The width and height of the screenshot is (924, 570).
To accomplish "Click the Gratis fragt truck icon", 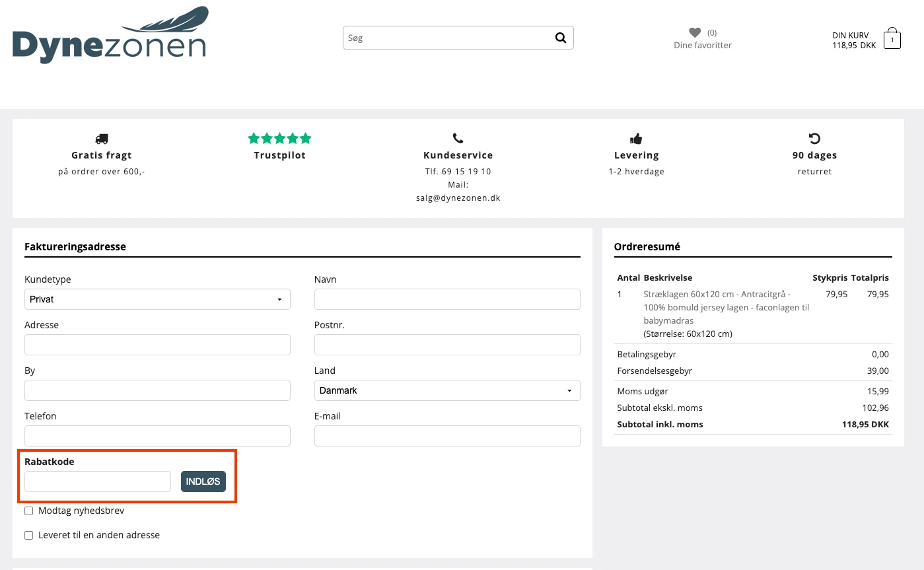I will tap(101, 139).
